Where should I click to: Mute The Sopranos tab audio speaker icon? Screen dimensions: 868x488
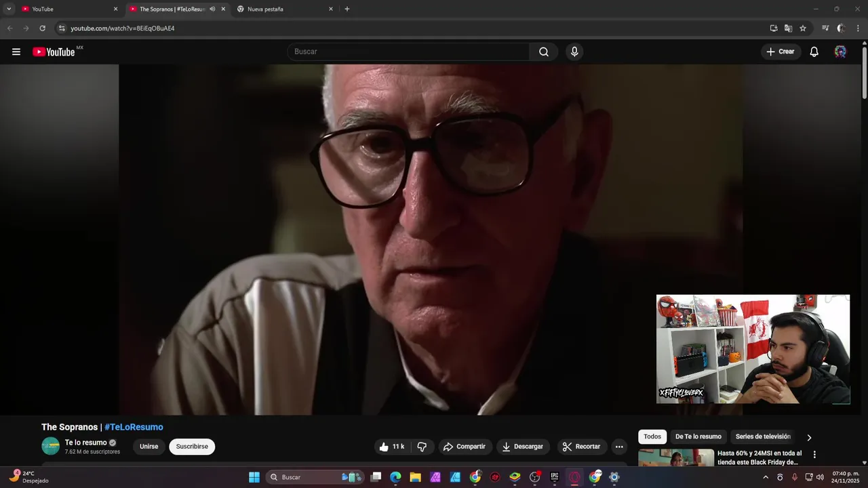[212, 9]
